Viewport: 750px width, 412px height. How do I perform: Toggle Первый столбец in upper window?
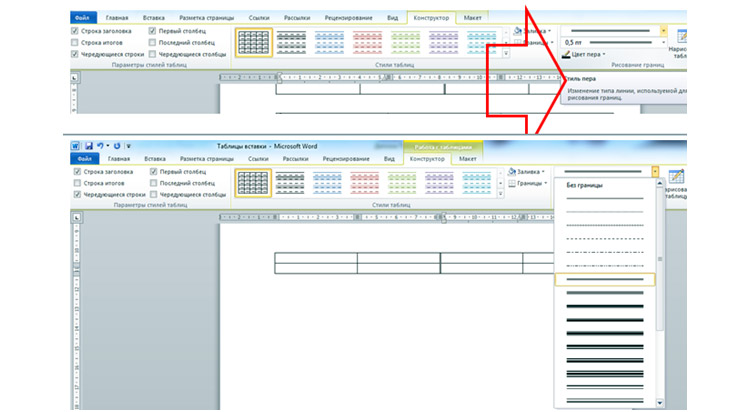pyautogui.click(x=152, y=31)
